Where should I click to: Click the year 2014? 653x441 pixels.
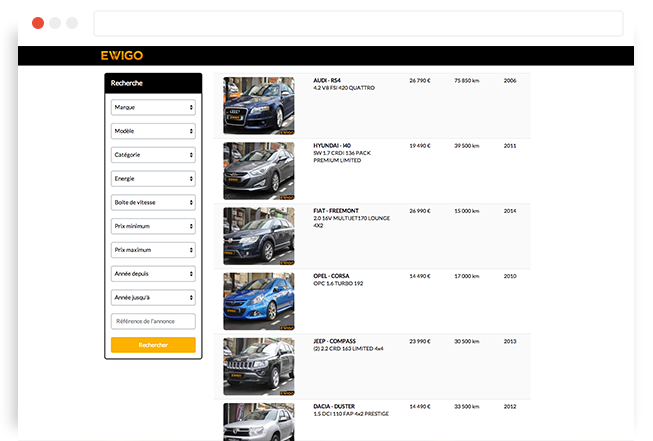pyautogui.click(x=510, y=211)
